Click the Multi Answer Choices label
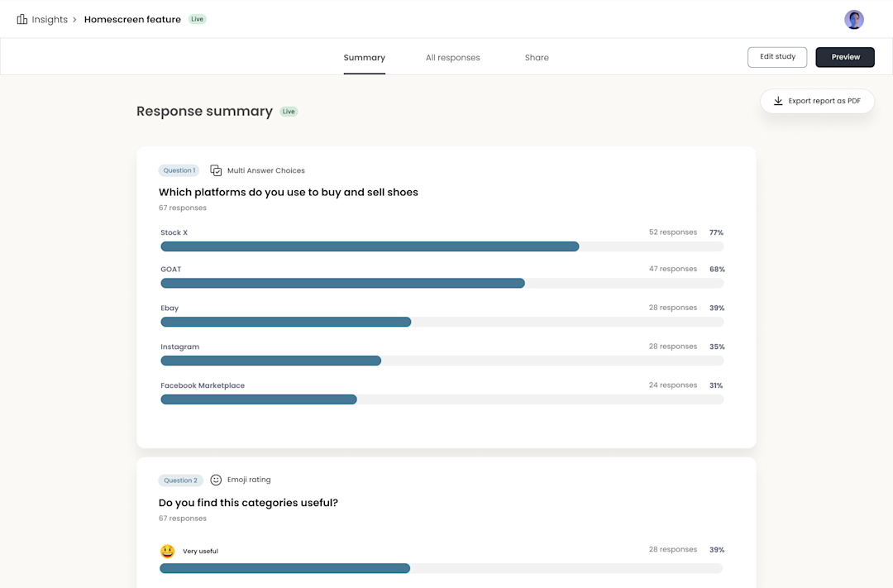 pyautogui.click(x=266, y=170)
